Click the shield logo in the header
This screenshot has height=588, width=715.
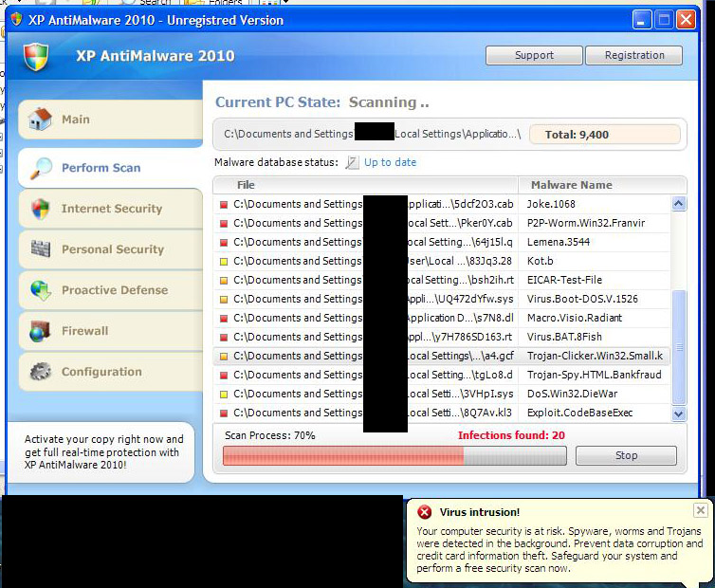36,57
